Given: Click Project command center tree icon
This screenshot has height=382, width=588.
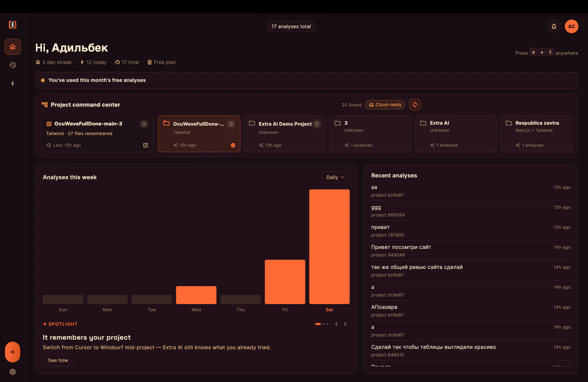Looking at the screenshot, I should coord(44,105).
